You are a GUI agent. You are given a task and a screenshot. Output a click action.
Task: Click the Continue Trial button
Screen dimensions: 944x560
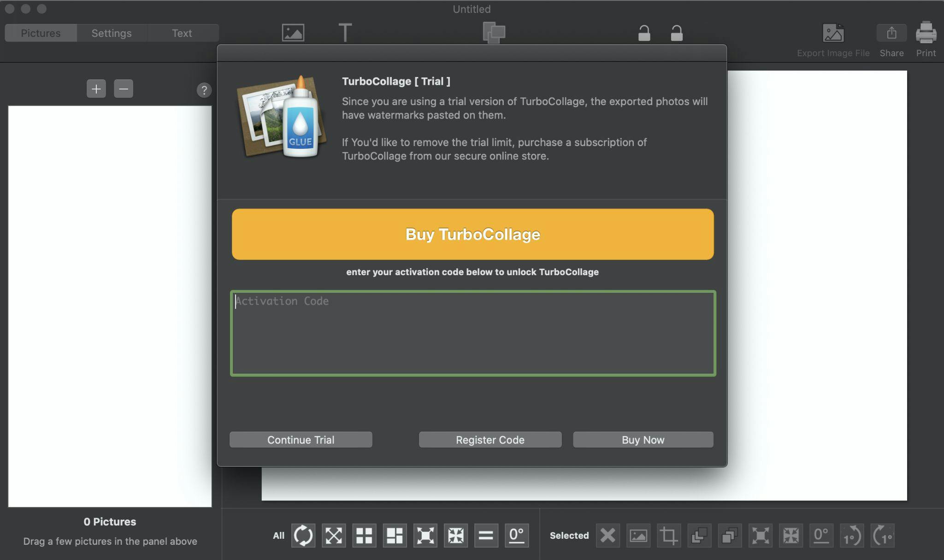click(x=301, y=440)
